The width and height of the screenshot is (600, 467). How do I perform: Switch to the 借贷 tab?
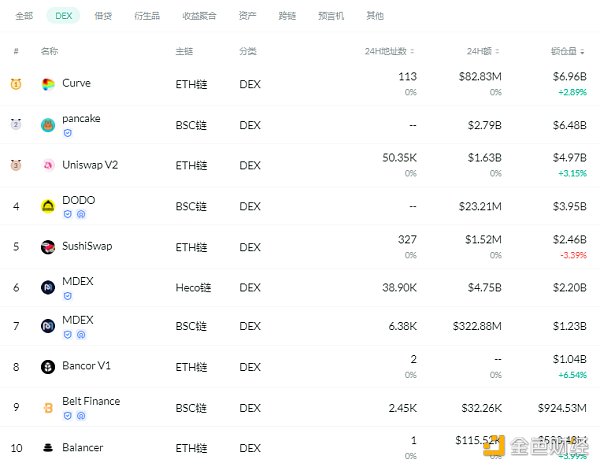(103, 16)
